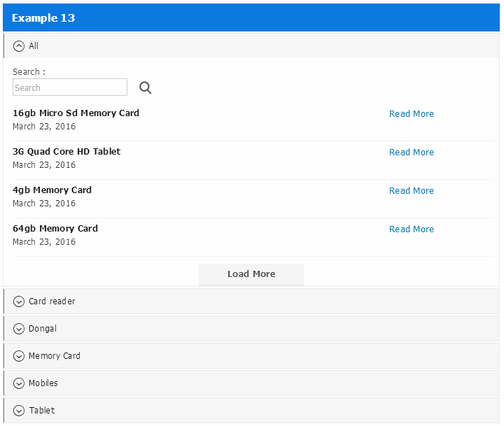Expand the Dongal section chevron
504x426 pixels.
[19, 329]
